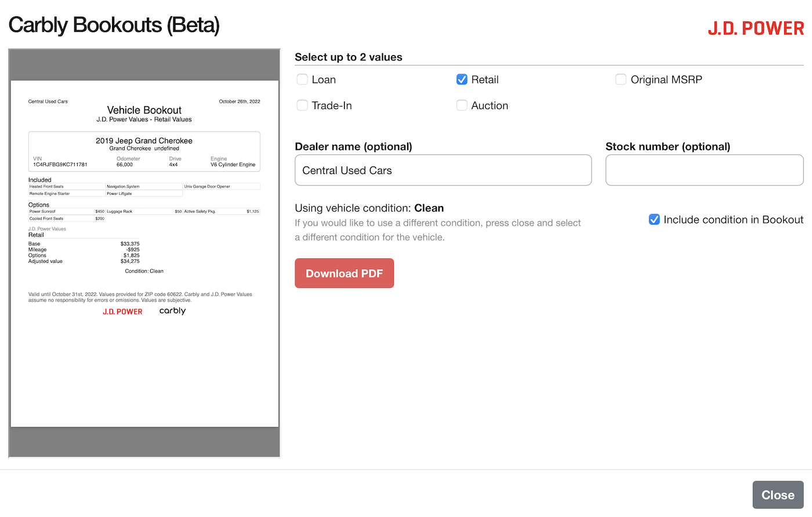Click the bold Clean condition label

[x=429, y=208]
